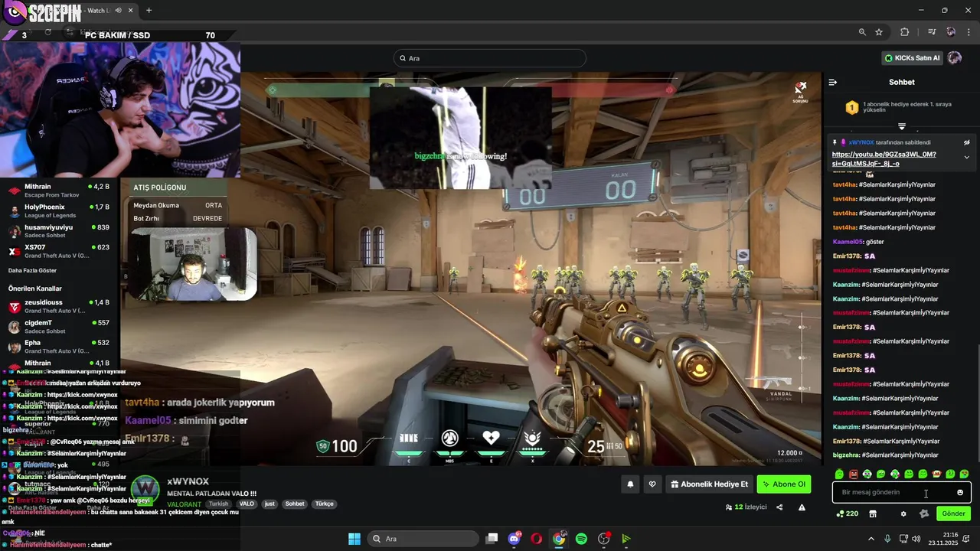Click the Sohbet stream tag
This screenshot has width=980, height=551.
[x=295, y=504]
